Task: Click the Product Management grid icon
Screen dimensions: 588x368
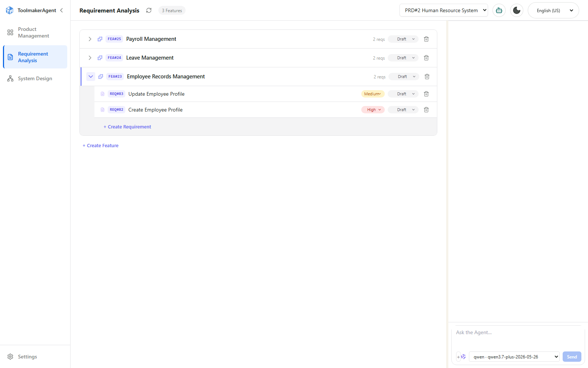Action: (10, 32)
